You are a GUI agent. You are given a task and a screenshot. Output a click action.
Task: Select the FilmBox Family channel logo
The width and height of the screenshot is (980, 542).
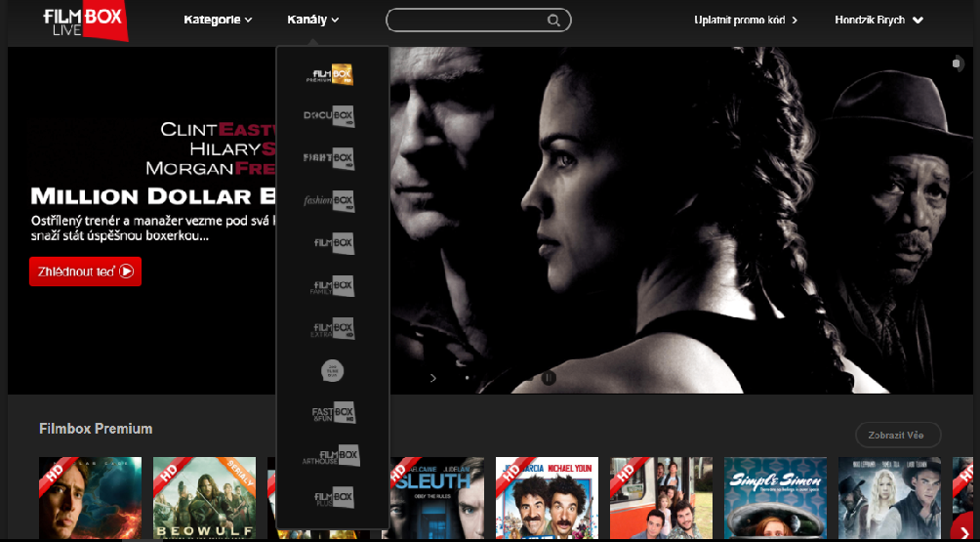pos(332,285)
